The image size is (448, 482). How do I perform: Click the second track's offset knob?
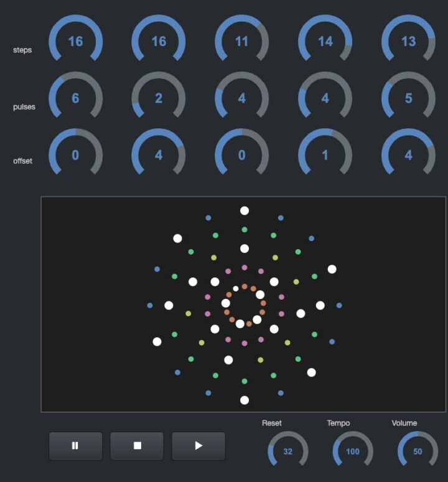tap(159, 155)
